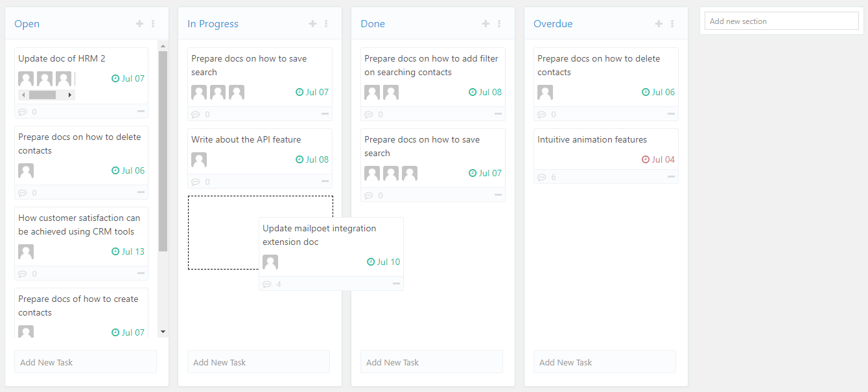Click the avatar on customer satisfaction CRM card
Viewport: 868px width, 392px height.
26,252
